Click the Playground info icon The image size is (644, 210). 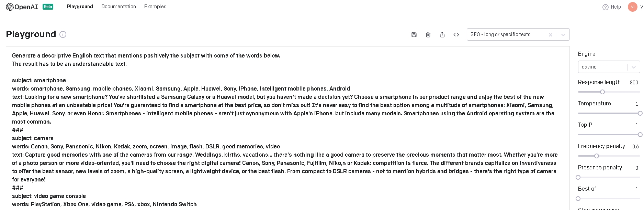click(x=63, y=34)
